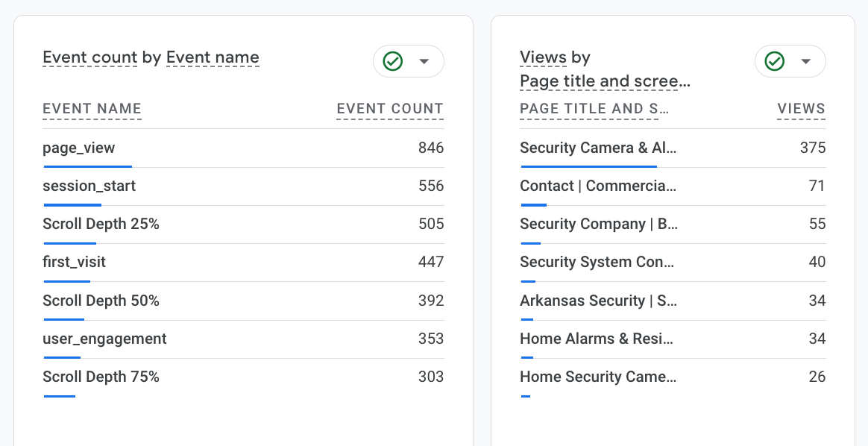The width and height of the screenshot is (868, 446).
Task: Click the 'Views' metric title link
Action: [x=543, y=57]
